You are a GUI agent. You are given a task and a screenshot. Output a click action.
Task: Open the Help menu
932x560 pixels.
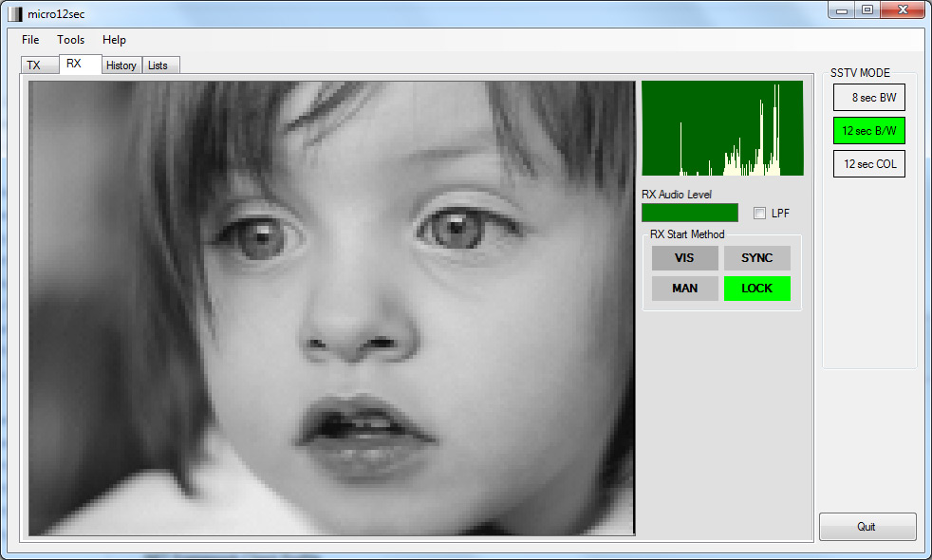(114, 40)
